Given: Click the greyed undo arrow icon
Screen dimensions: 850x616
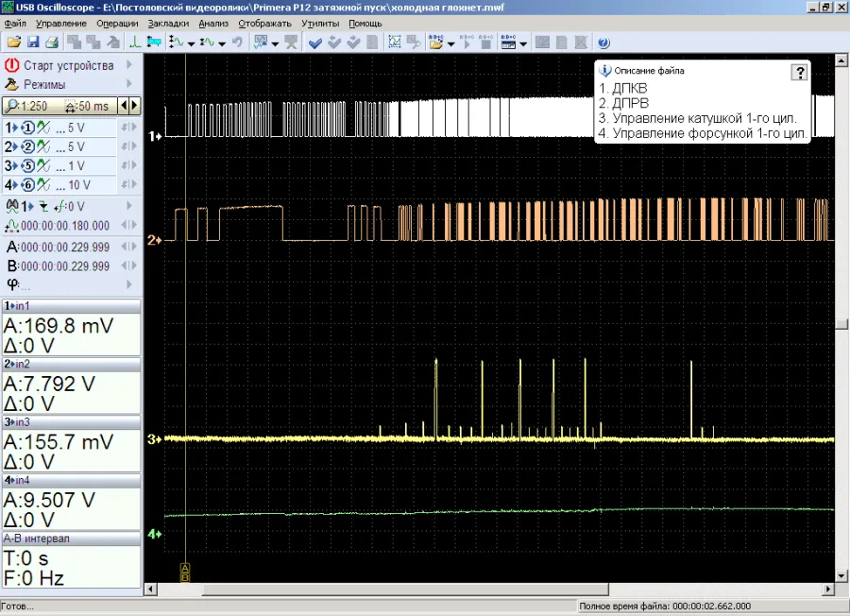Looking at the screenshot, I should (x=237, y=42).
